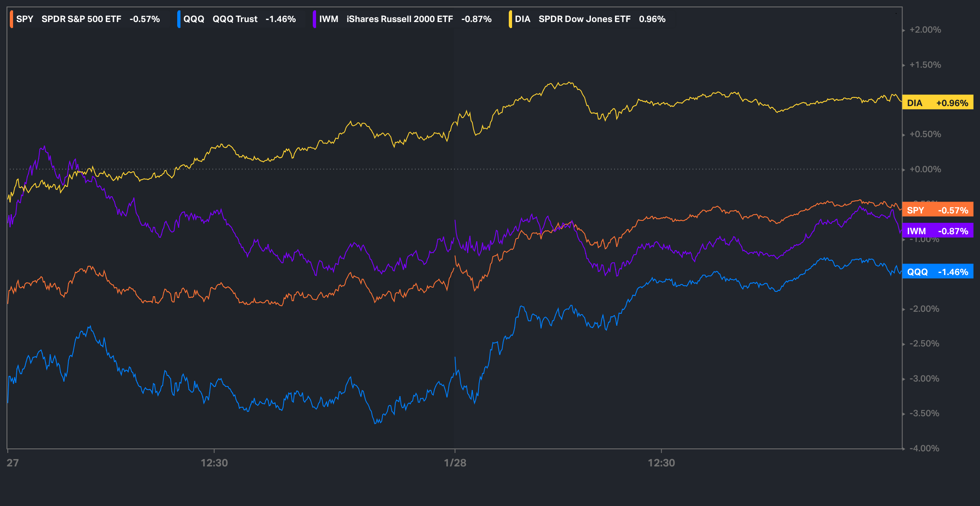Viewport: 980px width, 506px height.
Task: Click the purple IWM color bar in legend
Action: pos(314,19)
